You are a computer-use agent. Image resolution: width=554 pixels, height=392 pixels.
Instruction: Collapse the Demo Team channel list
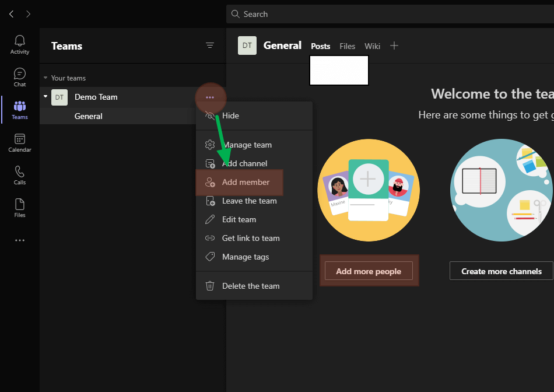45,96
